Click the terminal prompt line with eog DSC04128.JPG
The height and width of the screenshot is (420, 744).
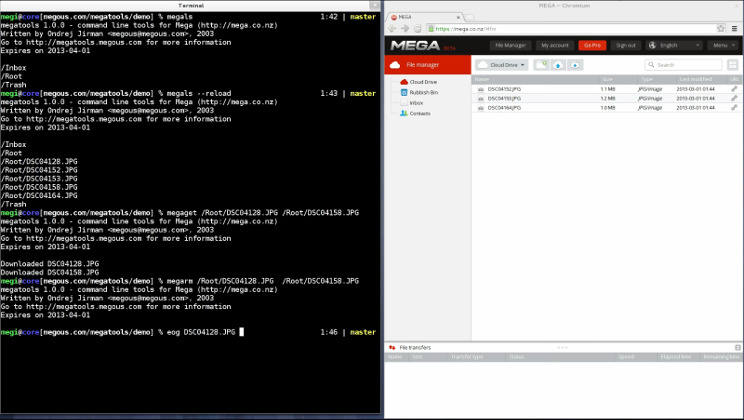[190, 332]
